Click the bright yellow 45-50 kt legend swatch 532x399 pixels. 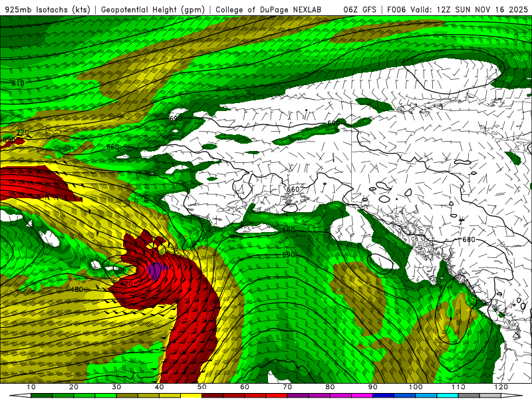[191, 396]
